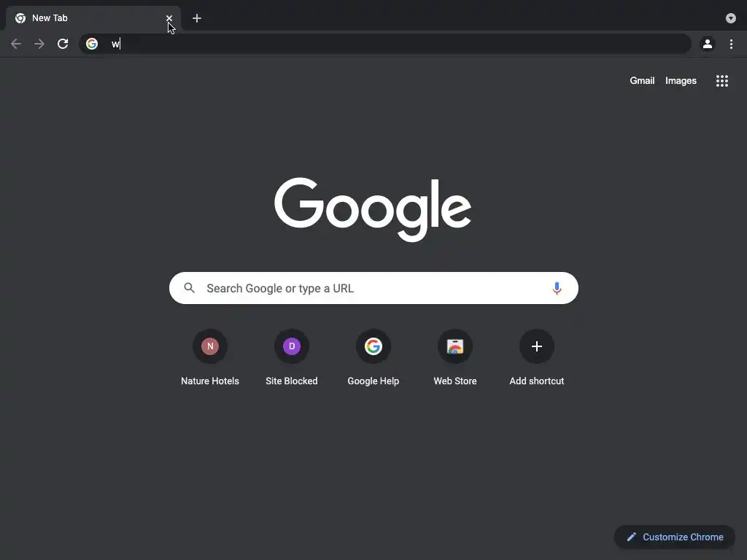
Task: Click the Google icon in the address bar
Action: (x=92, y=44)
